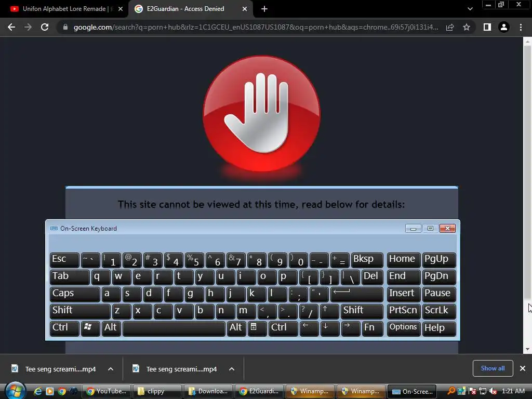Click the PgDn key

(x=439, y=277)
